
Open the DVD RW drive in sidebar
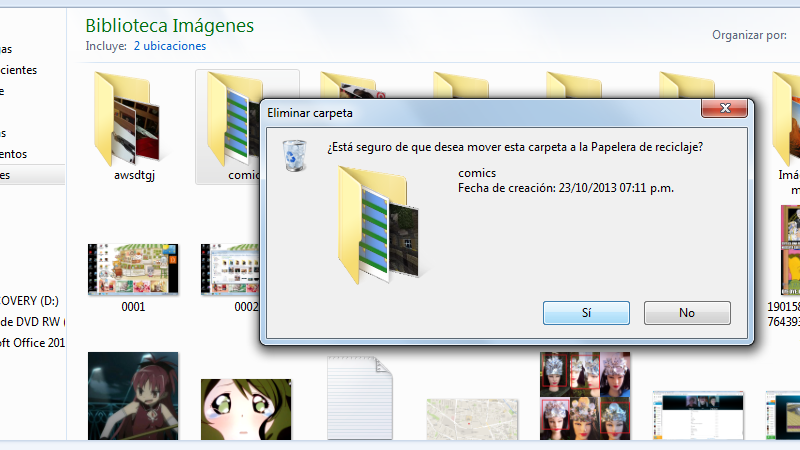tap(31, 321)
